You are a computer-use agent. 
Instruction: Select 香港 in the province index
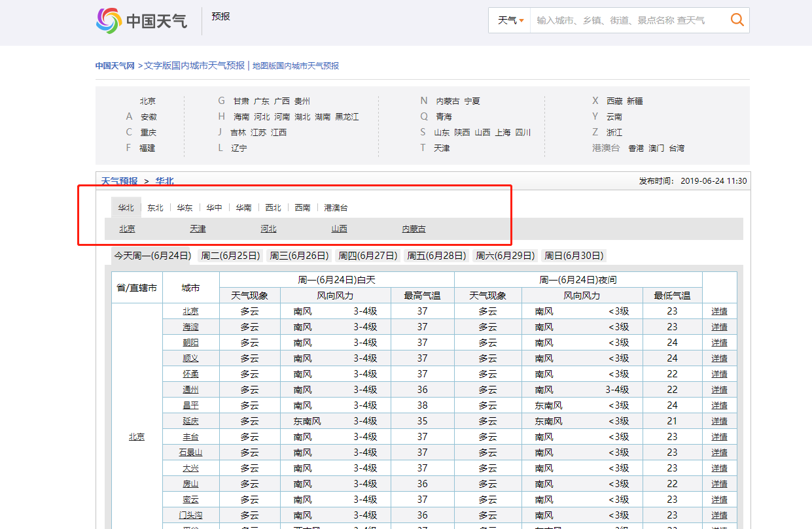point(636,148)
